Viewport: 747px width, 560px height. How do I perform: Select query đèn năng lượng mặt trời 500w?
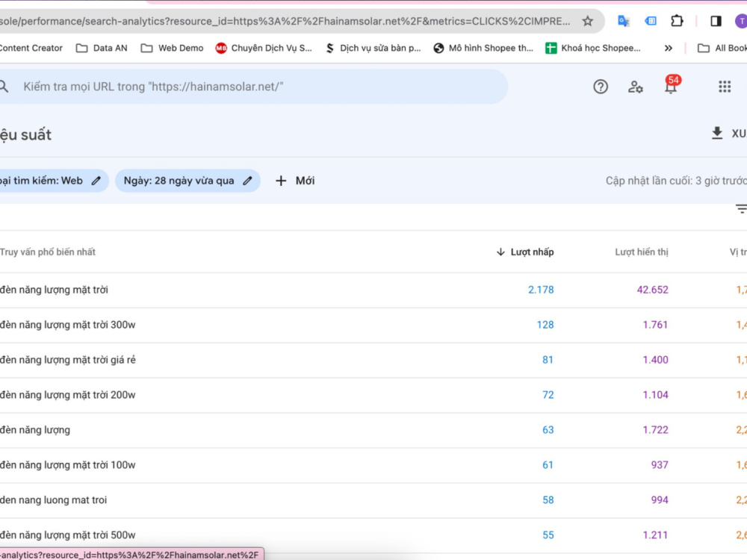click(x=68, y=535)
